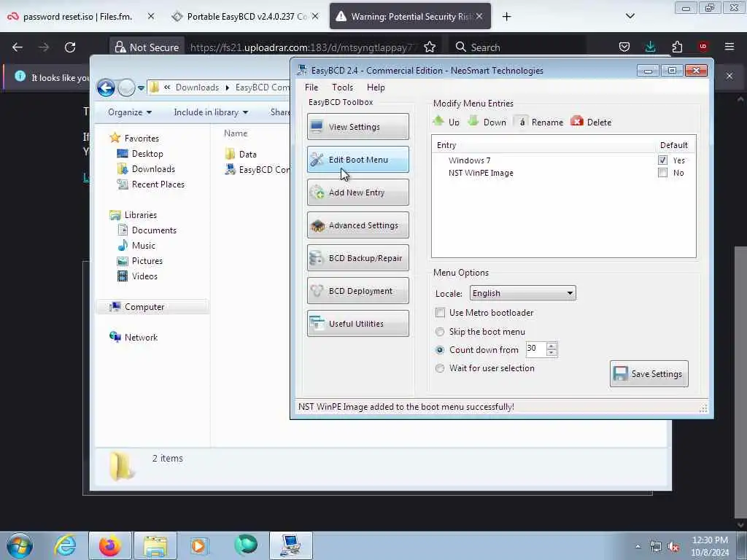Open Videos library in Explorer

tap(144, 276)
